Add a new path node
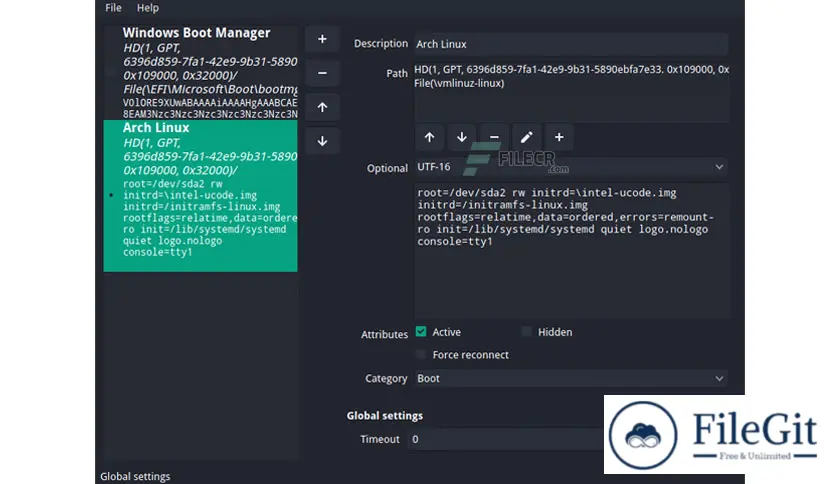 pyautogui.click(x=559, y=138)
